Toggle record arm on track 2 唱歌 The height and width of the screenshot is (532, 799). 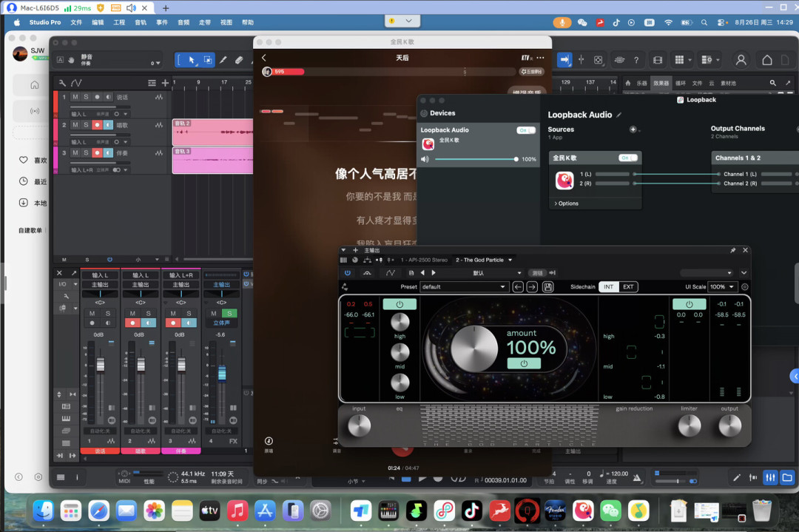[97, 125]
